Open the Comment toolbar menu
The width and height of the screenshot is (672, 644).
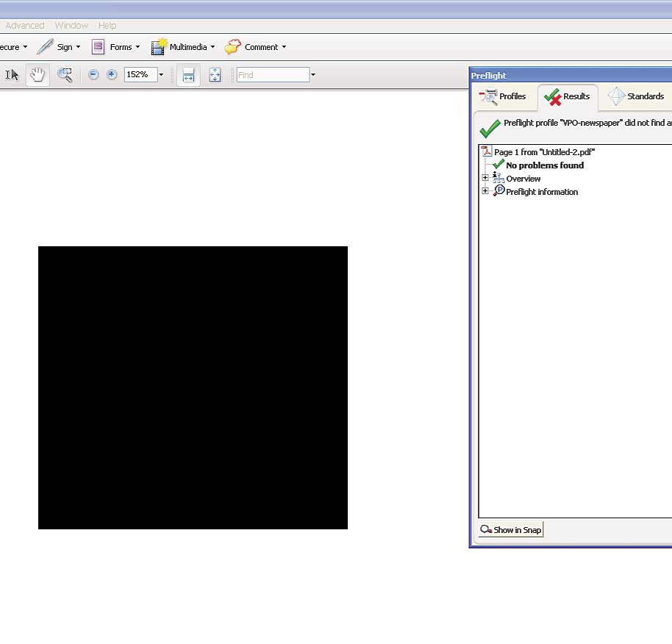[x=255, y=47]
